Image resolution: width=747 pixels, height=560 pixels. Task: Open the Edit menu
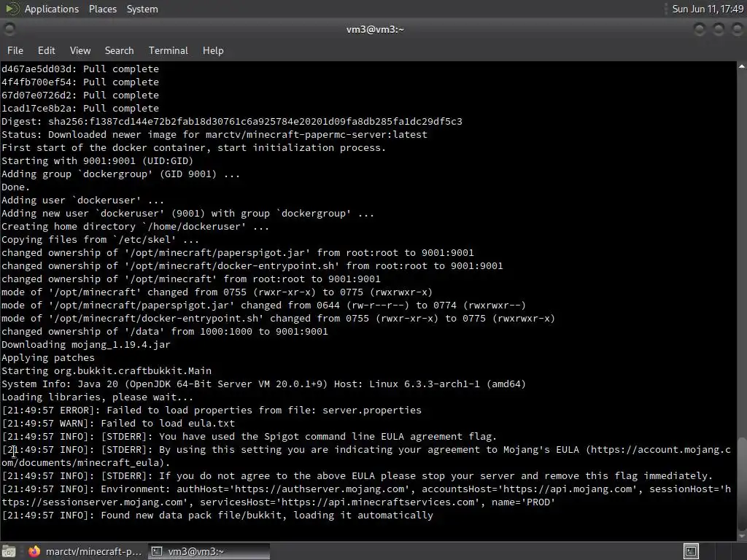click(46, 50)
